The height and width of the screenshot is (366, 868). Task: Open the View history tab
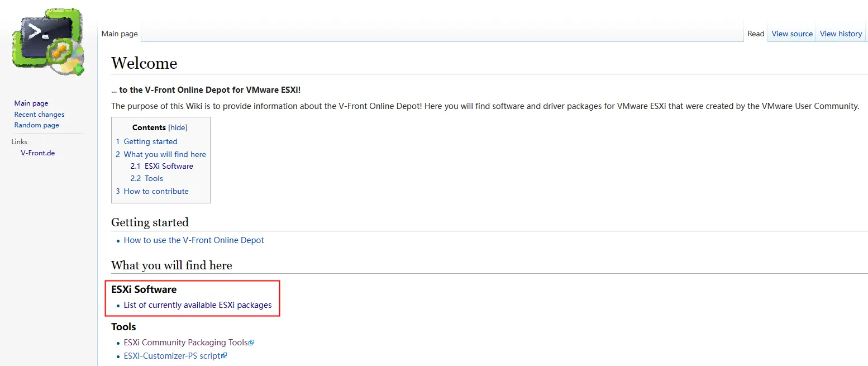pyautogui.click(x=841, y=34)
